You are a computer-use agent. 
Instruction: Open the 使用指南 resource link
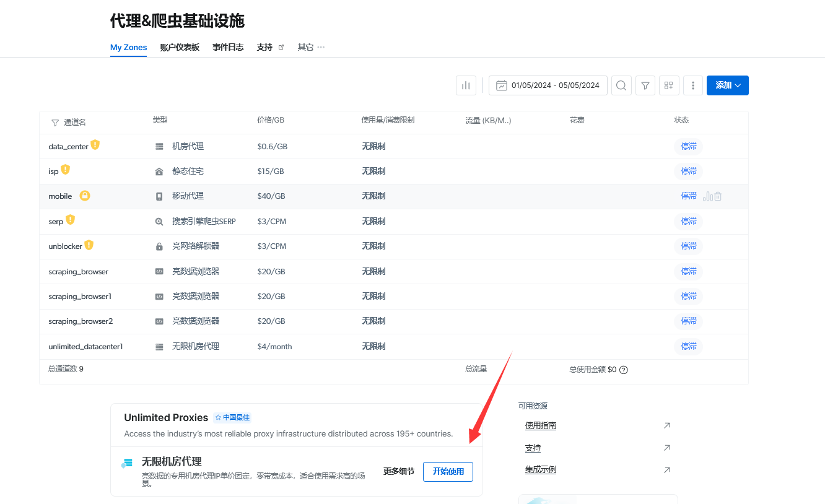tap(541, 425)
